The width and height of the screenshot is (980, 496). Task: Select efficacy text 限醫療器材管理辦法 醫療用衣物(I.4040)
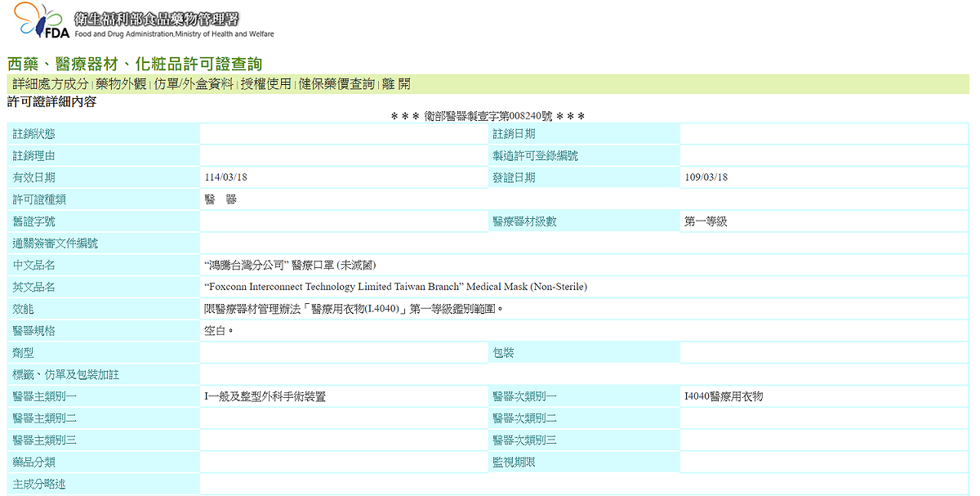(x=354, y=309)
